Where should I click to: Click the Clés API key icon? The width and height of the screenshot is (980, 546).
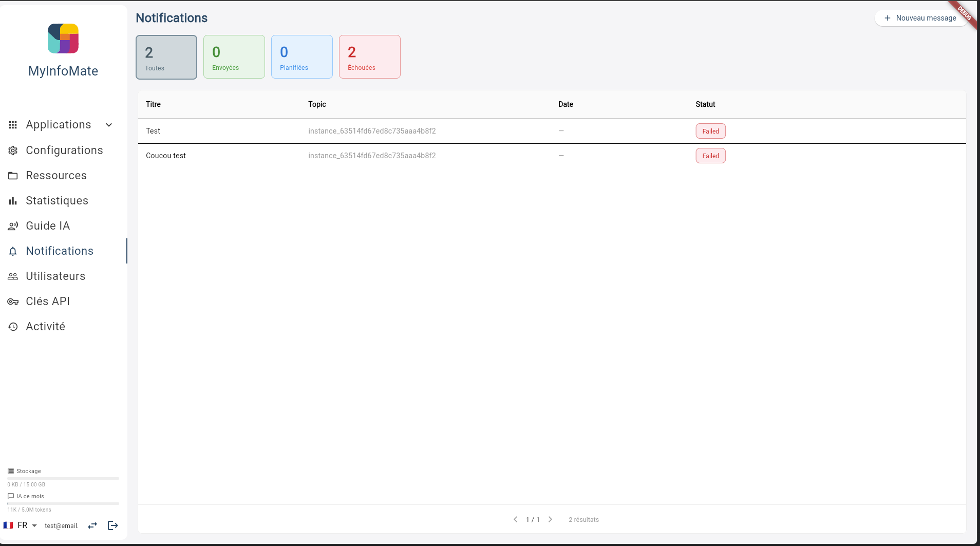click(x=13, y=302)
